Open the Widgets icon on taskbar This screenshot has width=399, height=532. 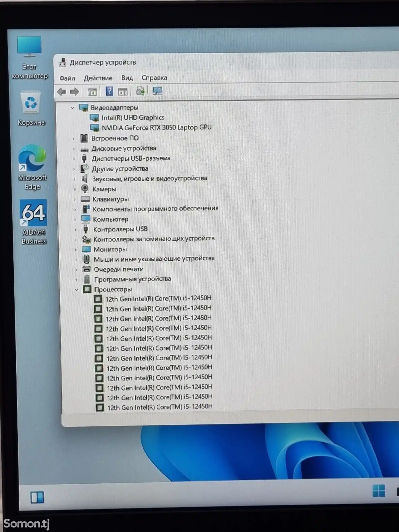pyautogui.click(x=37, y=497)
